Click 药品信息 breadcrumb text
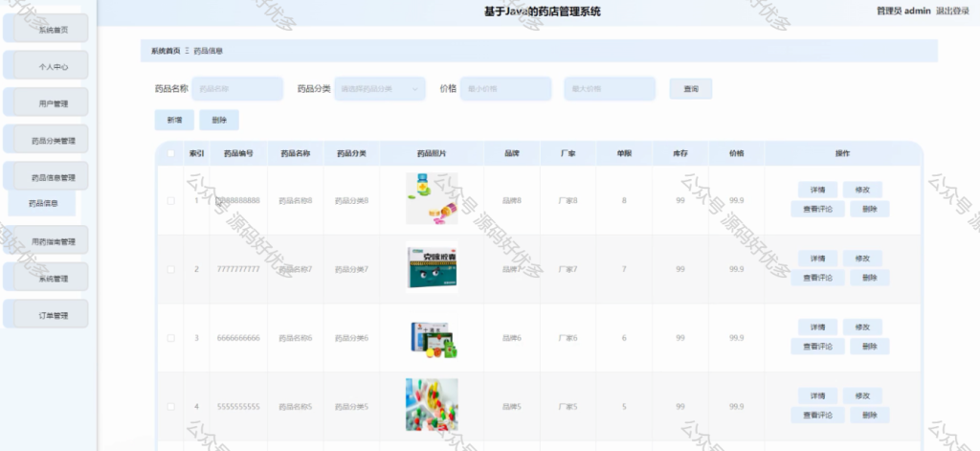This screenshot has width=980, height=451. click(208, 51)
